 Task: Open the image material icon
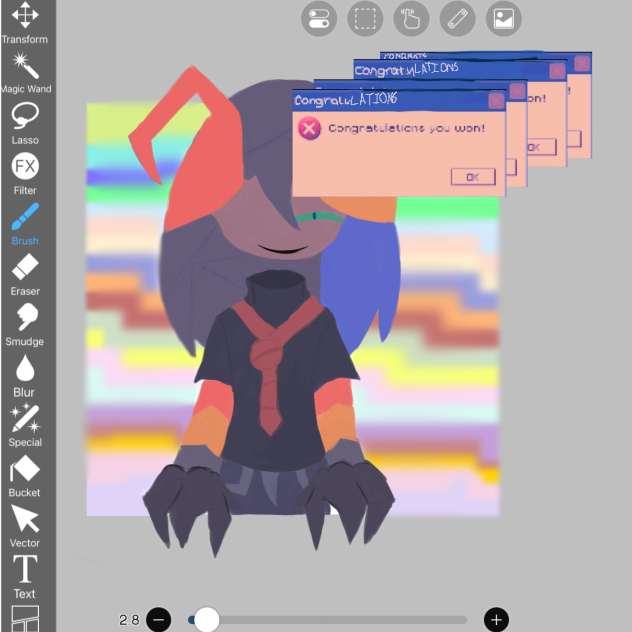503,18
